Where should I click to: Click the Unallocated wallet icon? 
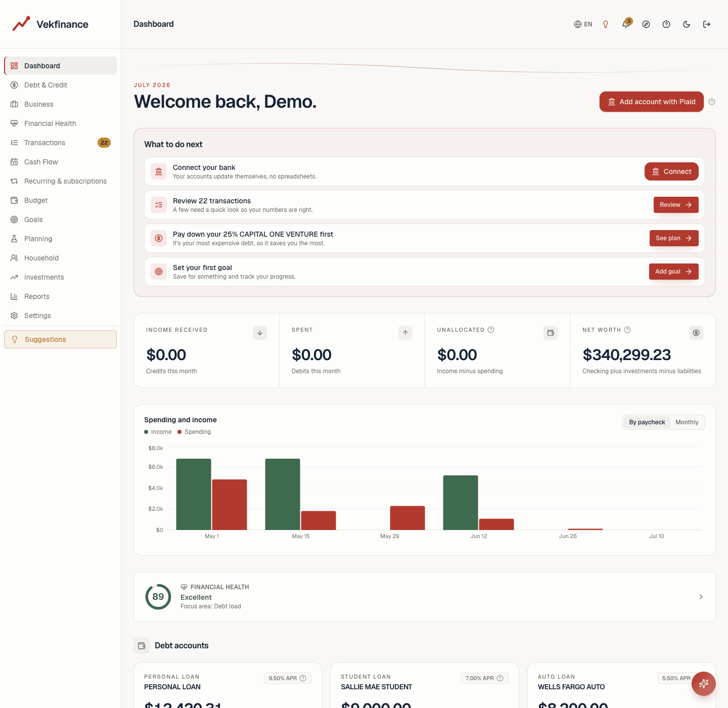click(551, 333)
